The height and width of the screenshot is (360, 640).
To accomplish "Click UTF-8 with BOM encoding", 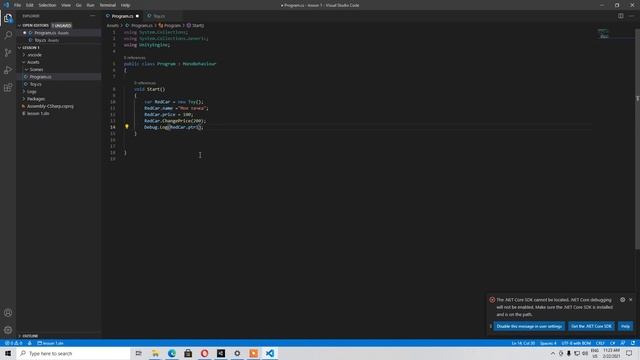I will [x=576, y=343].
